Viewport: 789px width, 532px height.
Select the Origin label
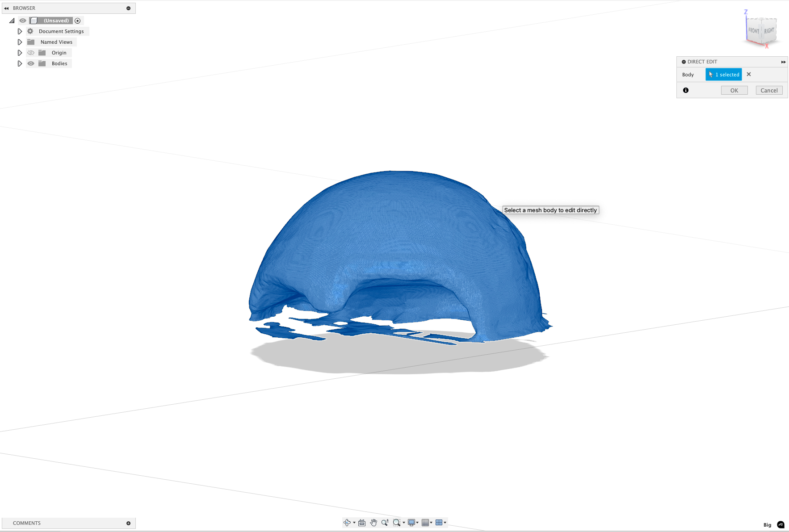point(59,53)
